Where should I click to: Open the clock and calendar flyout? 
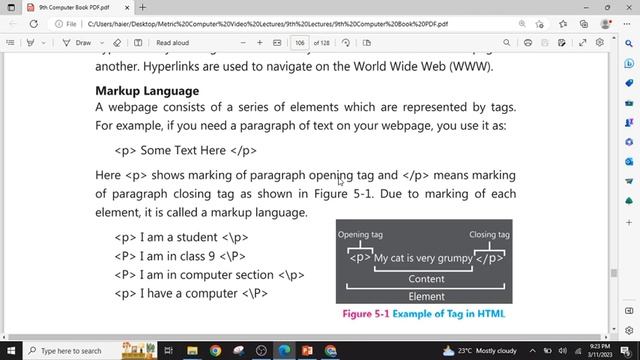coord(600,351)
